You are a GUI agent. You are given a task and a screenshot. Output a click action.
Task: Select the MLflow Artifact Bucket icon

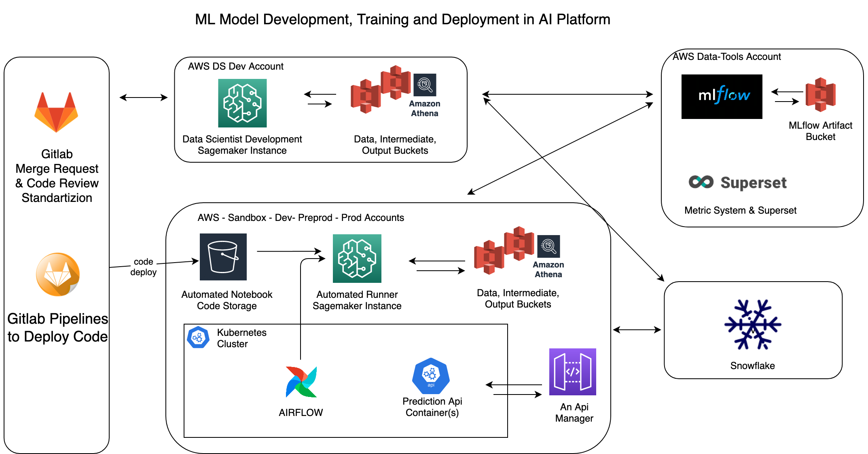tap(820, 95)
